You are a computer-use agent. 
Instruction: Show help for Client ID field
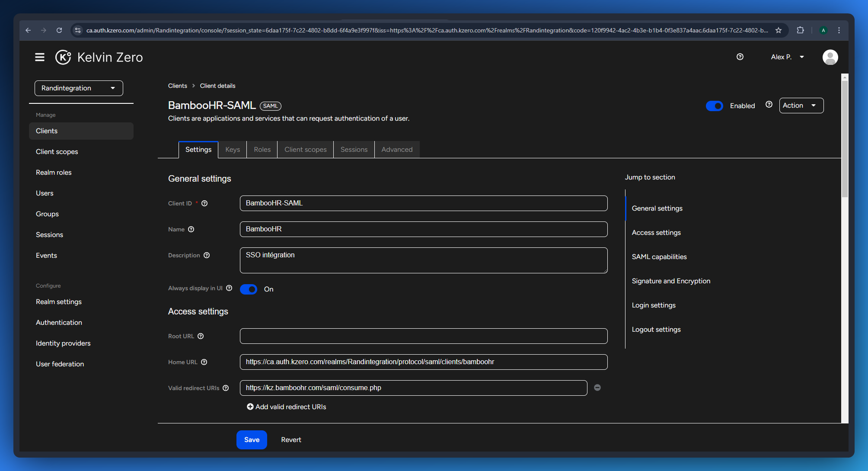point(204,203)
